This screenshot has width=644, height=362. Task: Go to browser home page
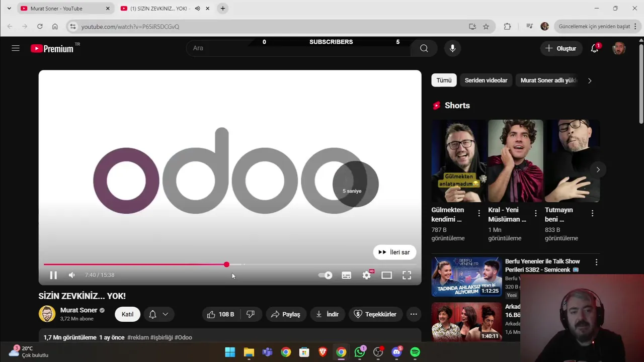55,27
